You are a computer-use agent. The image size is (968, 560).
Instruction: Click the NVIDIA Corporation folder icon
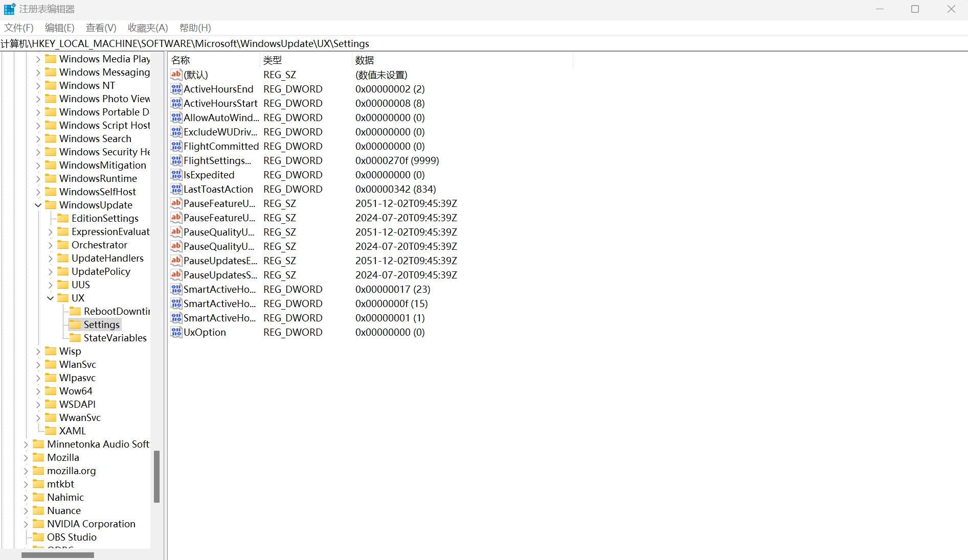click(x=38, y=524)
